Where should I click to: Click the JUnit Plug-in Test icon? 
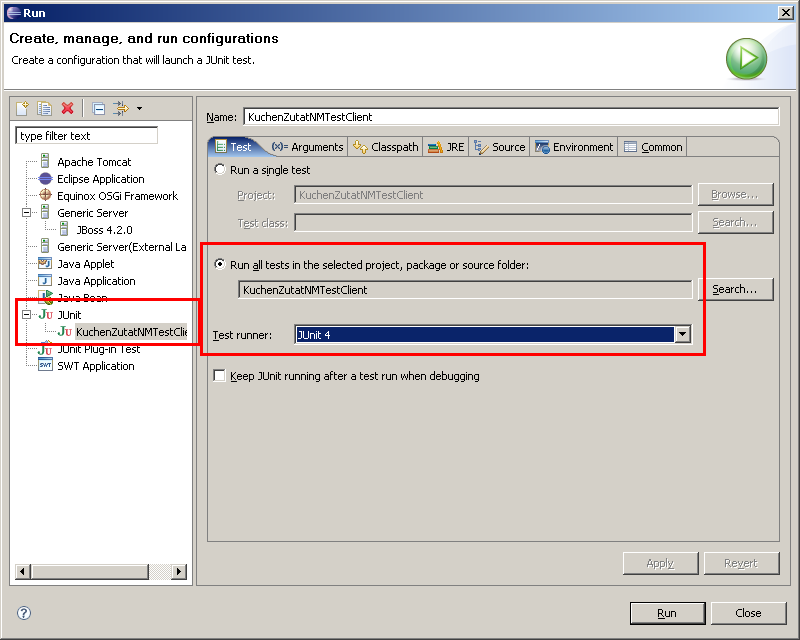click(x=45, y=349)
